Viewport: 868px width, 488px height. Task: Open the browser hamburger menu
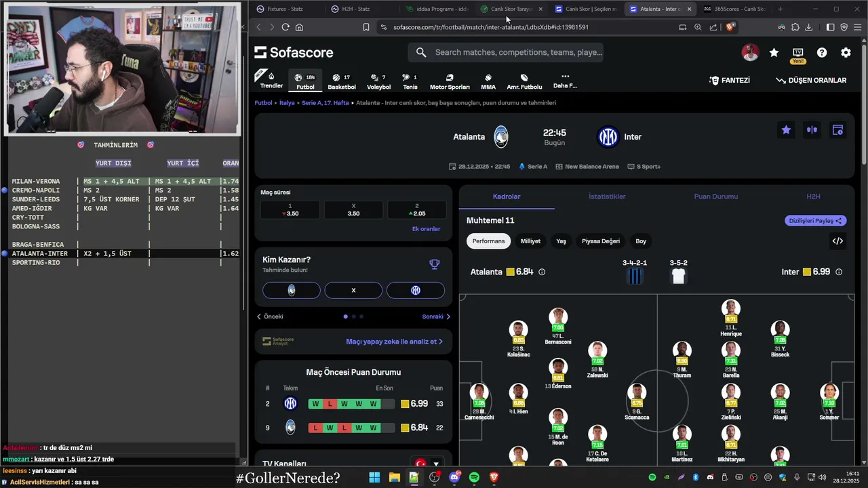858,27
